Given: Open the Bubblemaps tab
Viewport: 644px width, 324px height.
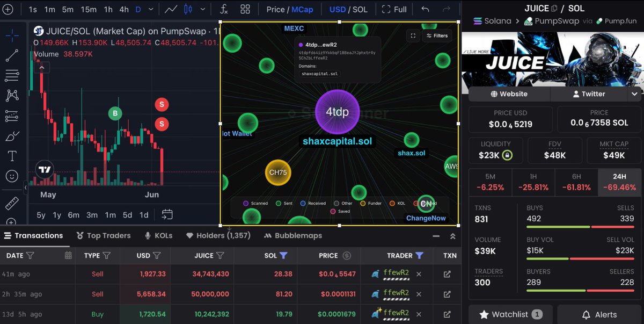Looking at the screenshot, I should pyautogui.click(x=293, y=235).
